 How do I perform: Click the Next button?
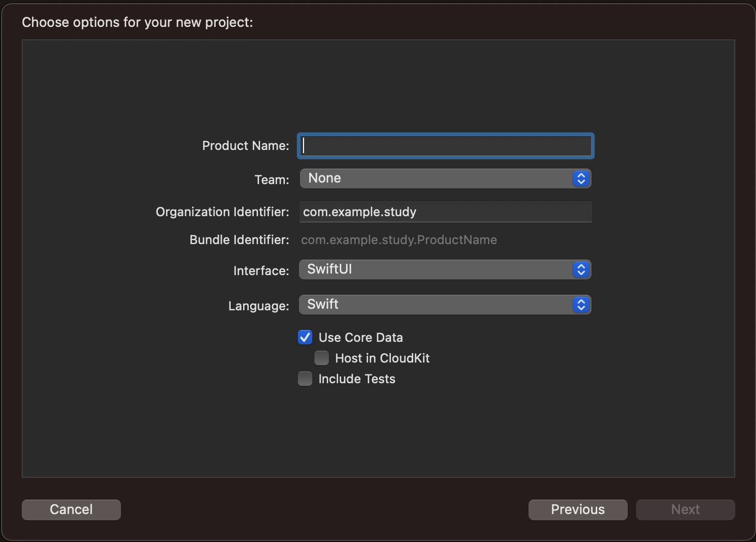[x=686, y=510]
